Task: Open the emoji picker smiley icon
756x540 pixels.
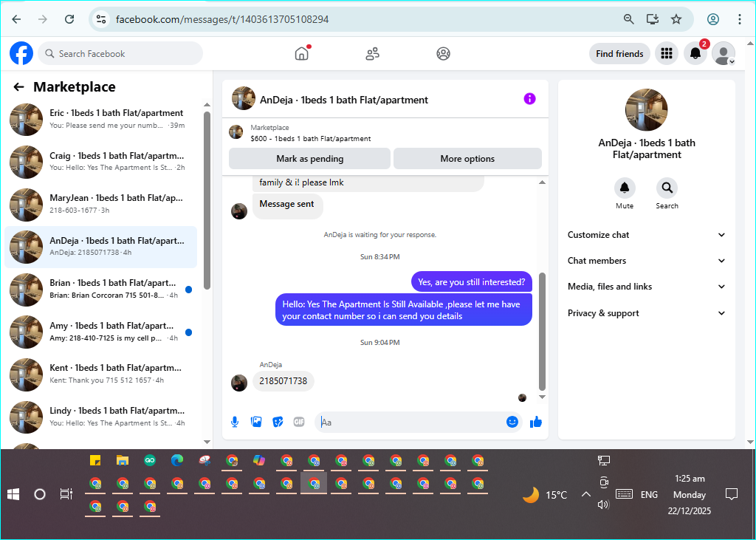Action: point(512,422)
